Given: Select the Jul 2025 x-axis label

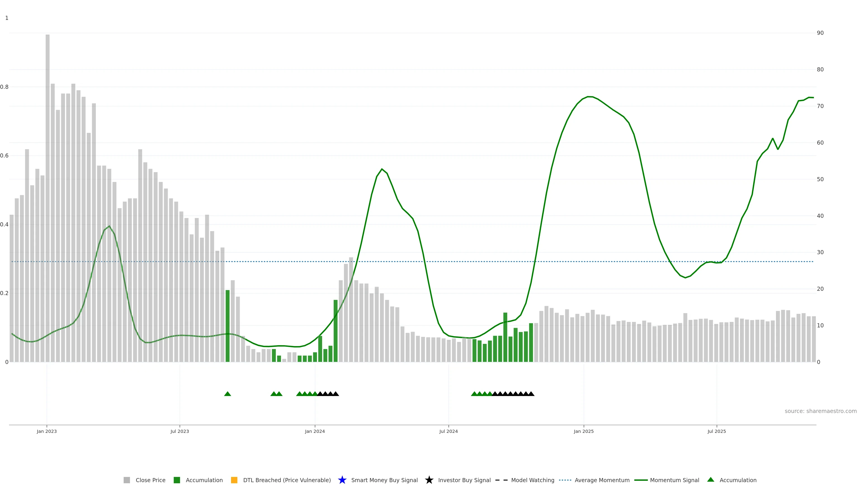Looking at the screenshot, I should (716, 431).
